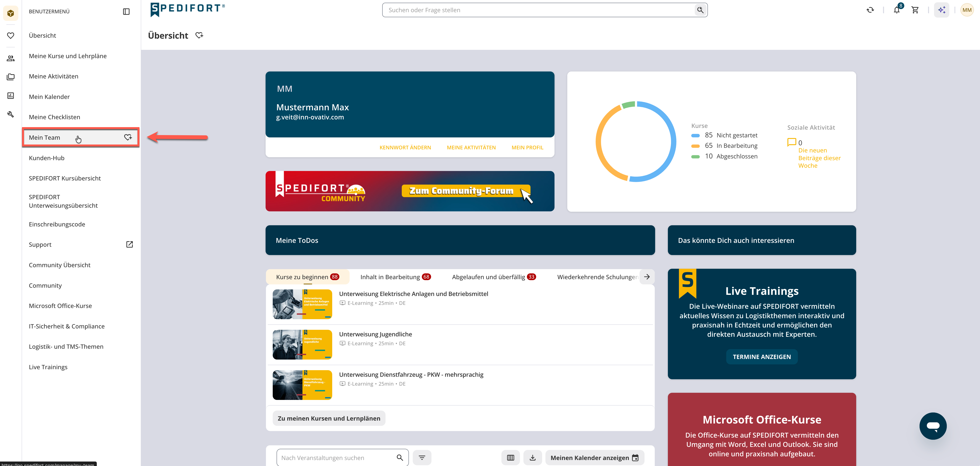The image size is (980, 466).
Task: Click the green Abgeschlossen legend swatch
Action: click(696, 156)
